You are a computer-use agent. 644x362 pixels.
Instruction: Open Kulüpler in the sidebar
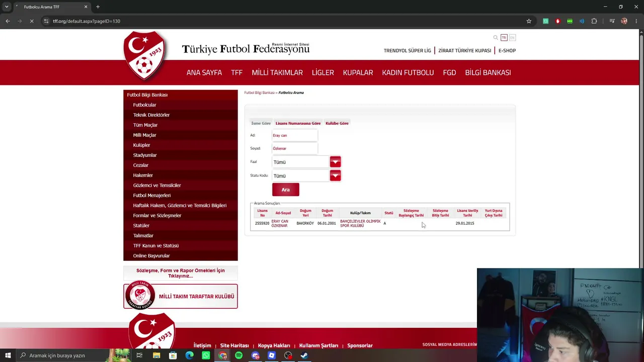pos(141,145)
